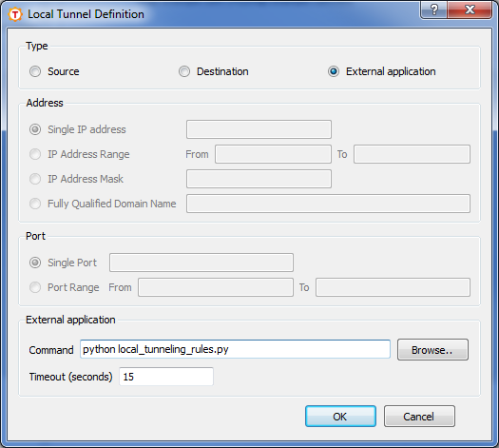Screen dimensions: 499x448
Task: Click the Timeout (seconds) label
Action: [x=70, y=377]
